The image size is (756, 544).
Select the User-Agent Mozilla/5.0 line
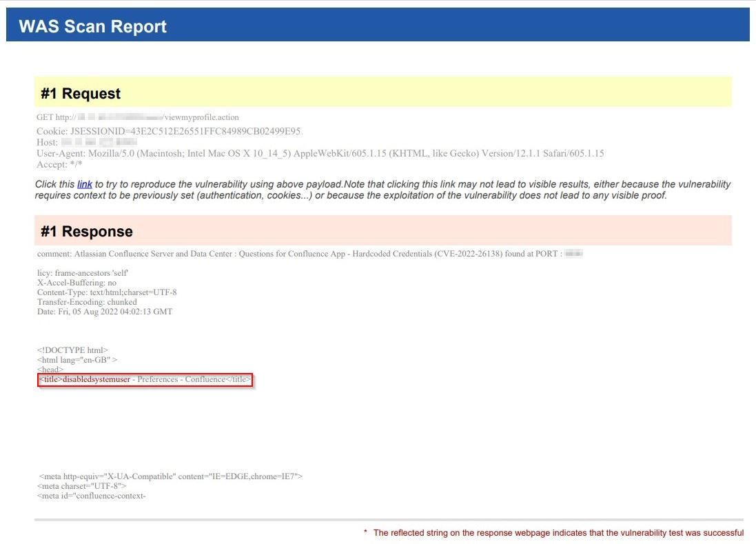(320, 153)
